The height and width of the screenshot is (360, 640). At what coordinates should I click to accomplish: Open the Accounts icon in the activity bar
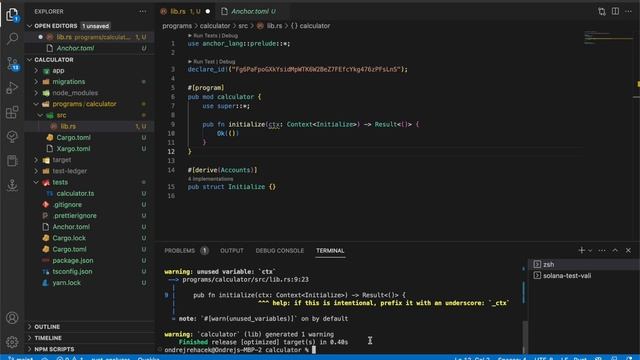coord(12,318)
